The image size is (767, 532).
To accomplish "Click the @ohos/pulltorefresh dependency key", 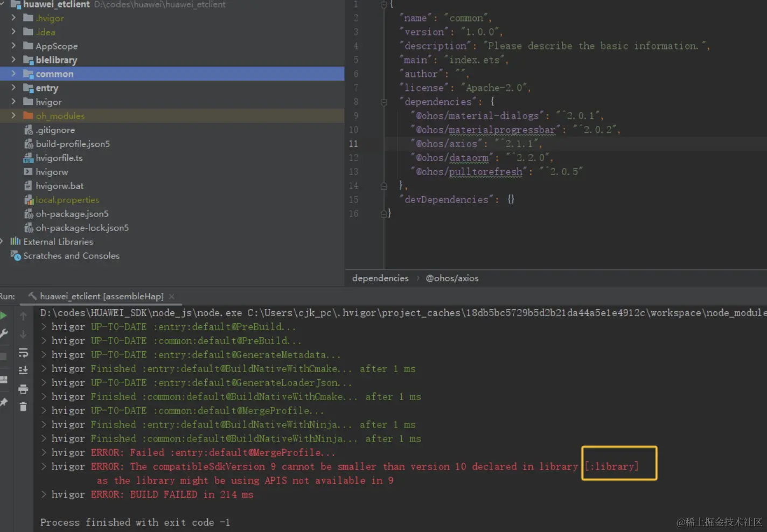I will point(469,172).
